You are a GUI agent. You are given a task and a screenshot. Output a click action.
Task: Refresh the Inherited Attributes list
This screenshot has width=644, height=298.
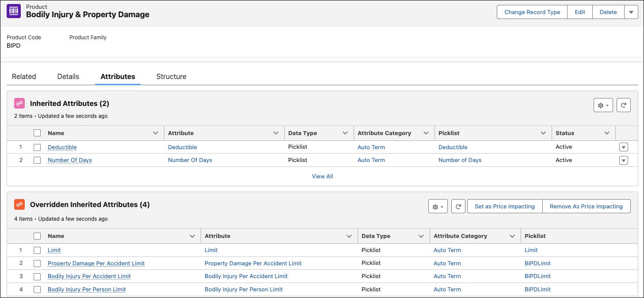point(623,105)
